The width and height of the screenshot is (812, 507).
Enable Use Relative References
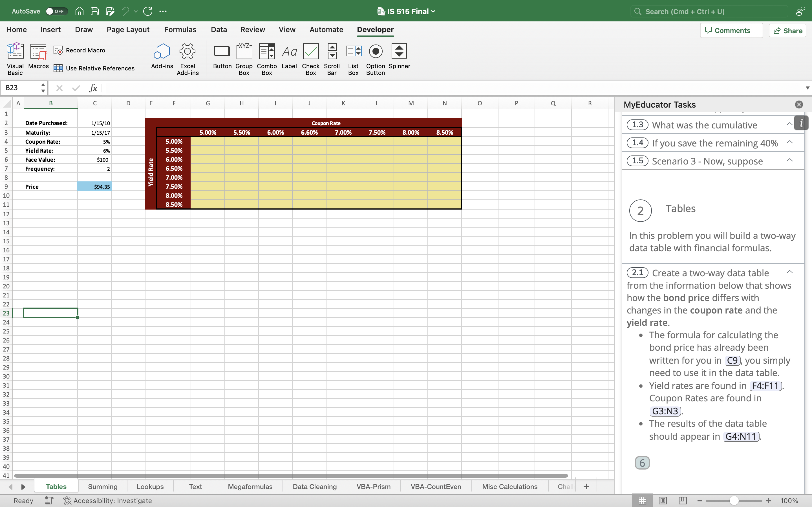tap(58, 68)
